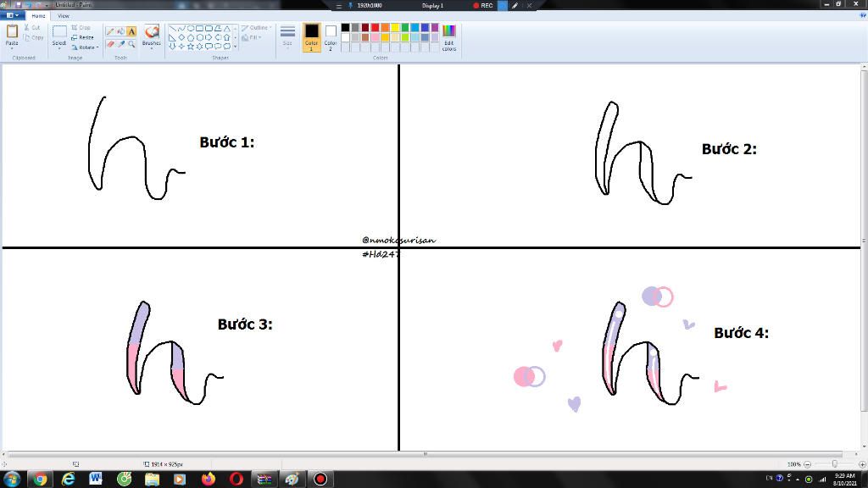The image size is (868, 488).
Task: Select the Fill with color bucket
Action: click(120, 31)
